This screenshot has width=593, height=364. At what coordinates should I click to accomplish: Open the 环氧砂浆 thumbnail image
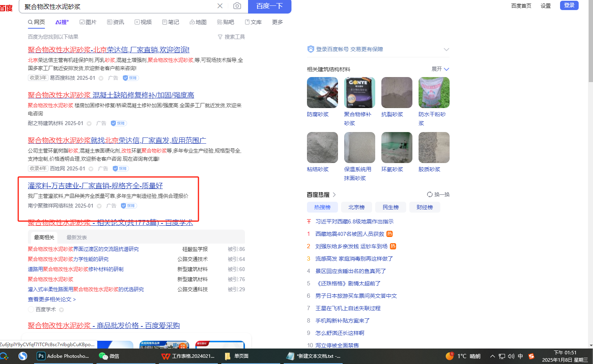click(397, 148)
